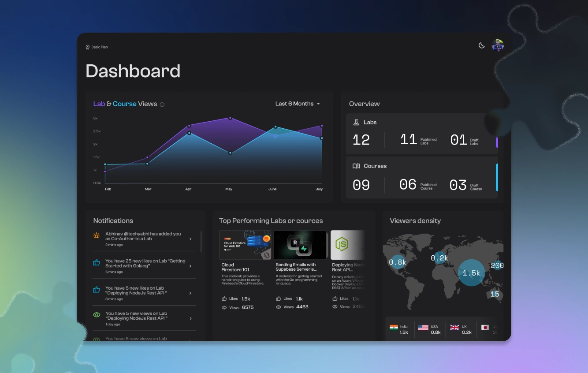588x373 pixels.
Task: Click the blue Course point at April
Action: pos(189,133)
